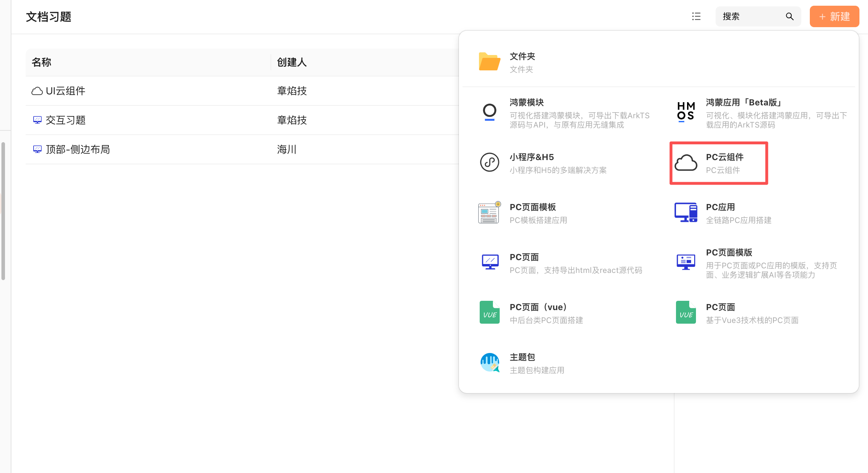Click the HMOS 鸿蒙应用 Beta icon

686,112
